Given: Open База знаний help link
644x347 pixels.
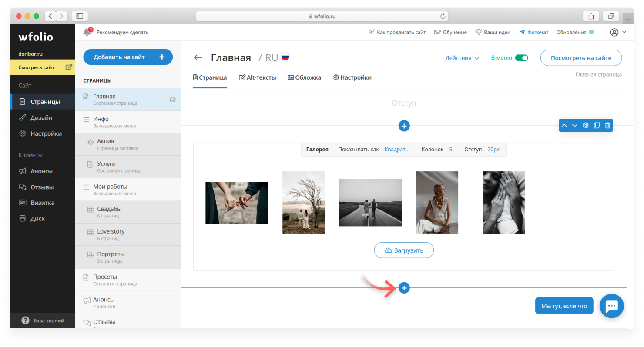Looking at the screenshot, I should tap(43, 320).
